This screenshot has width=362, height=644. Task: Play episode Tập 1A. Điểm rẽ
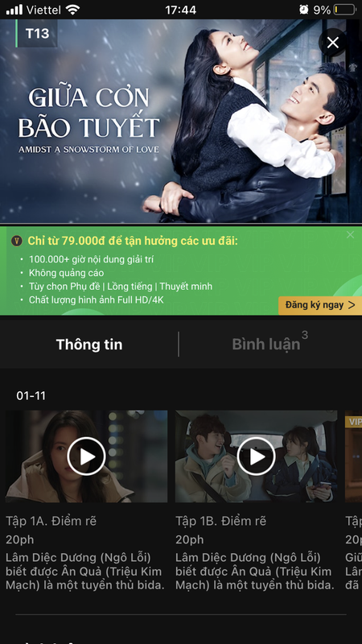pos(86,456)
